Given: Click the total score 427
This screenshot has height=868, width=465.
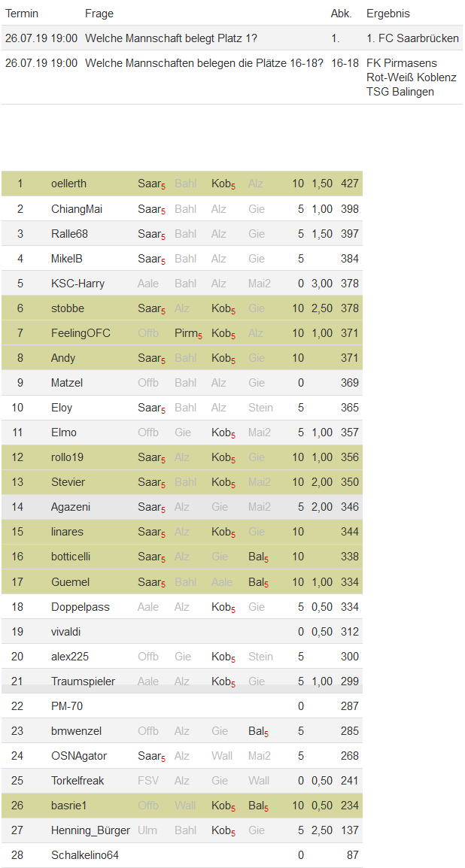Looking at the screenshot, I should pyautogui.click(x=349, y=184).
